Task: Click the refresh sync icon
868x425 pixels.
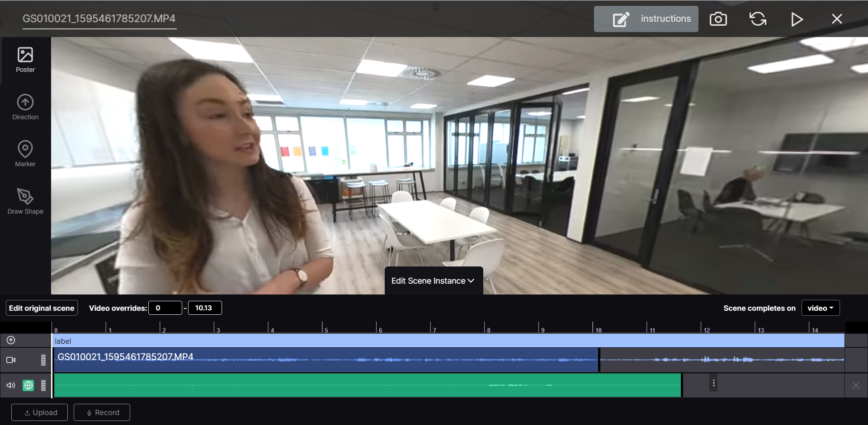Action: coord(758,19)
